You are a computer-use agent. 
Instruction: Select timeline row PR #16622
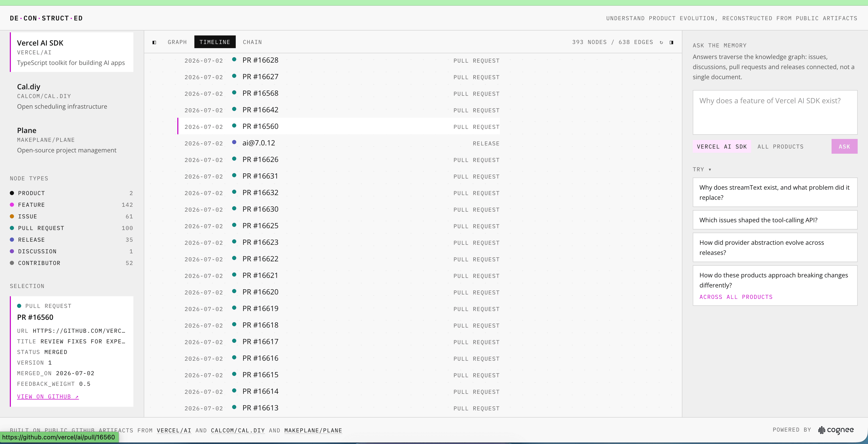point(339,258)
